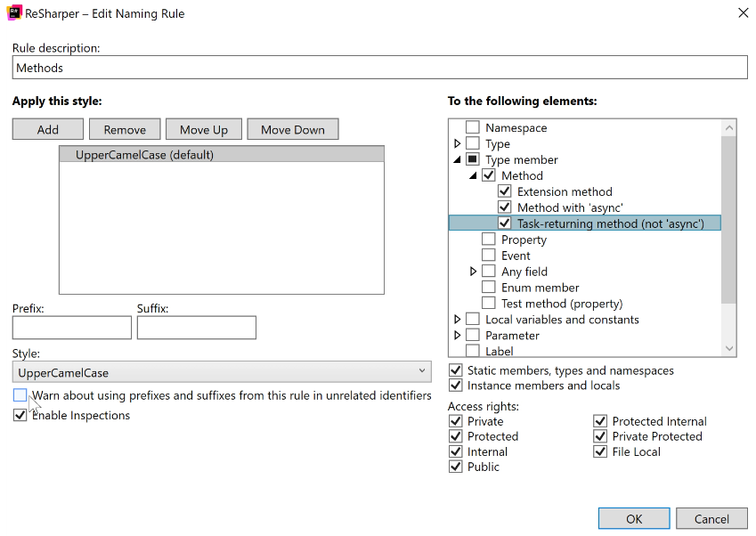This screenshot has height=536, width=756.
Task: Expand the Parameter tree node
Action: [x=458, y=336]
